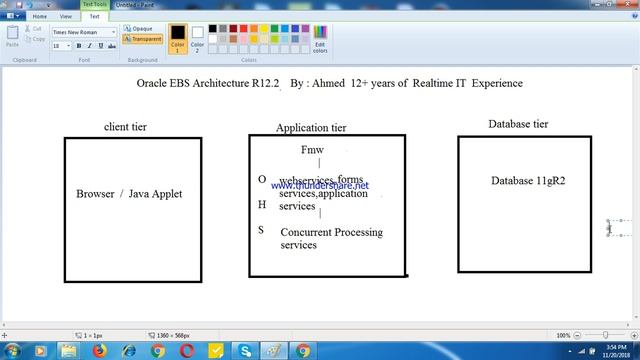Toggle Bold text formatting
640x360 pixels.
point(79,46)
